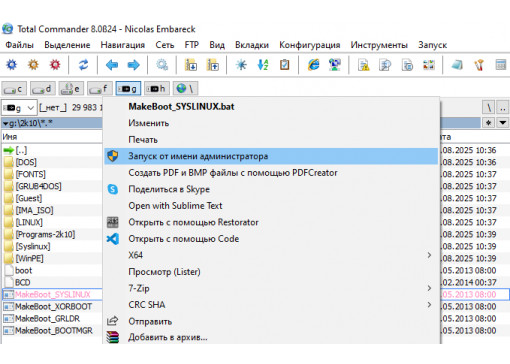Click the red gear toolbar icon
510x364 pixels.
coord(55,65)
